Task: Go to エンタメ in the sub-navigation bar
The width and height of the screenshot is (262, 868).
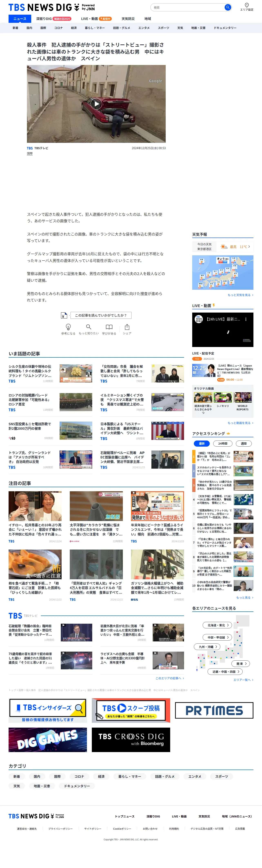Action: tap(144, 28)
